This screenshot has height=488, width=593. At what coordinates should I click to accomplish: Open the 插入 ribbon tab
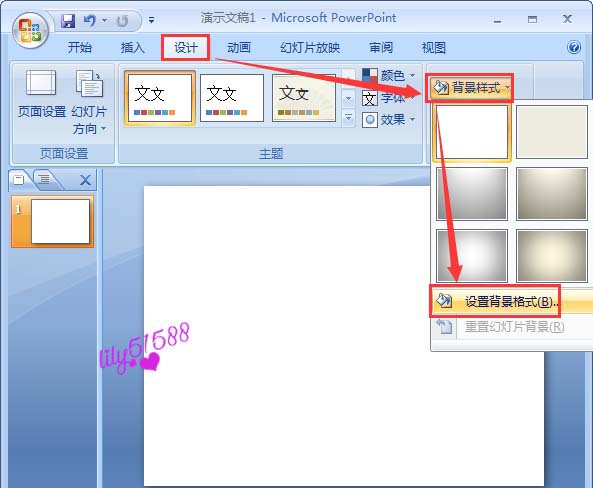pyautogui.click(x=133, y=48)
